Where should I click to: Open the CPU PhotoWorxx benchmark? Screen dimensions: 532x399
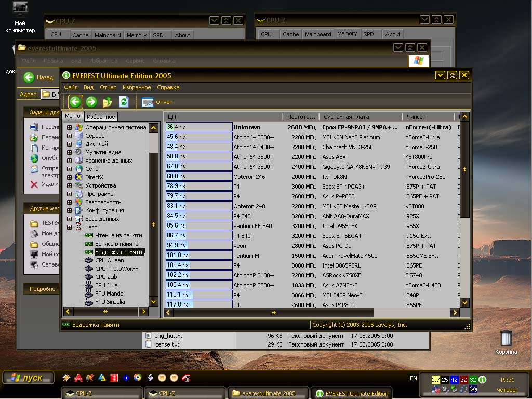[117, 269]
